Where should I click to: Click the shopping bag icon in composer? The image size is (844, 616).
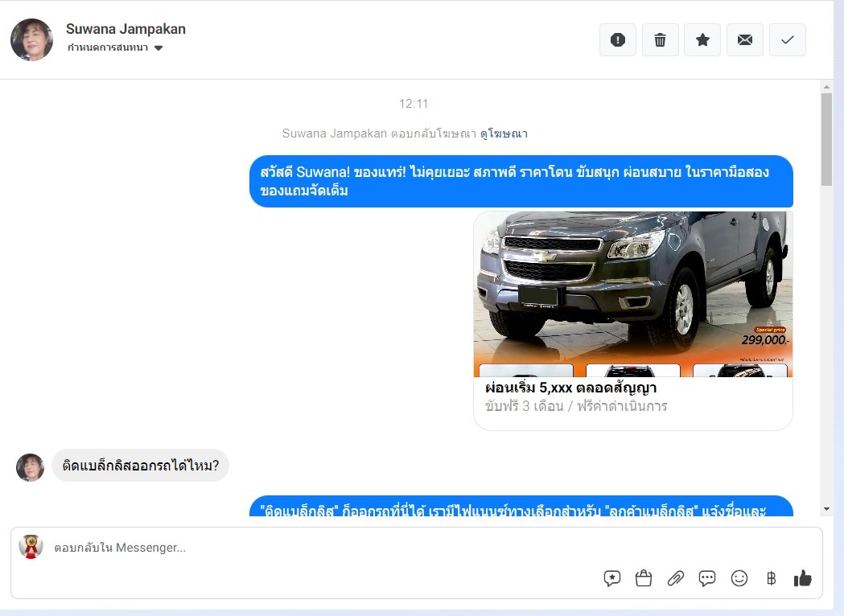pyautogui.click(x=644, y=578)
